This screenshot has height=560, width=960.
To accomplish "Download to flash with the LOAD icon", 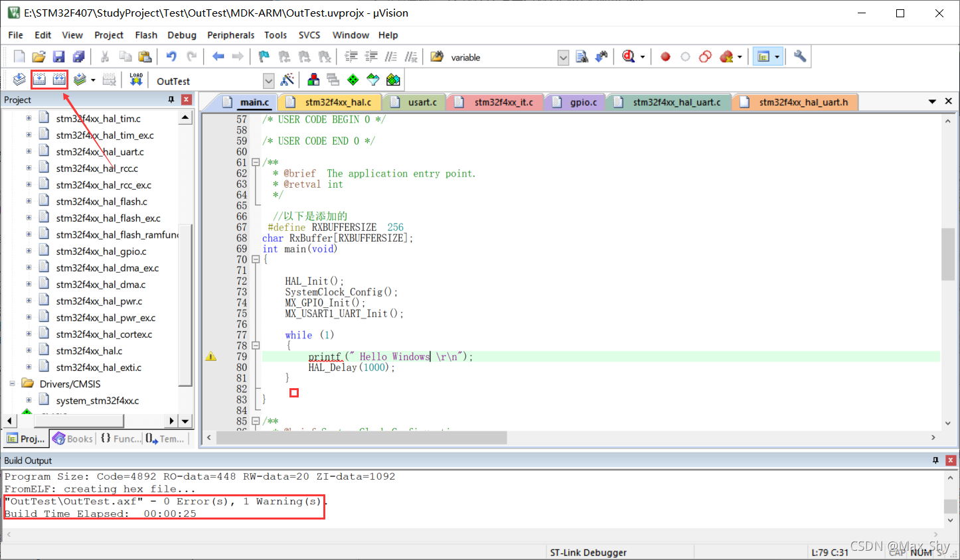I will (136, 80).
